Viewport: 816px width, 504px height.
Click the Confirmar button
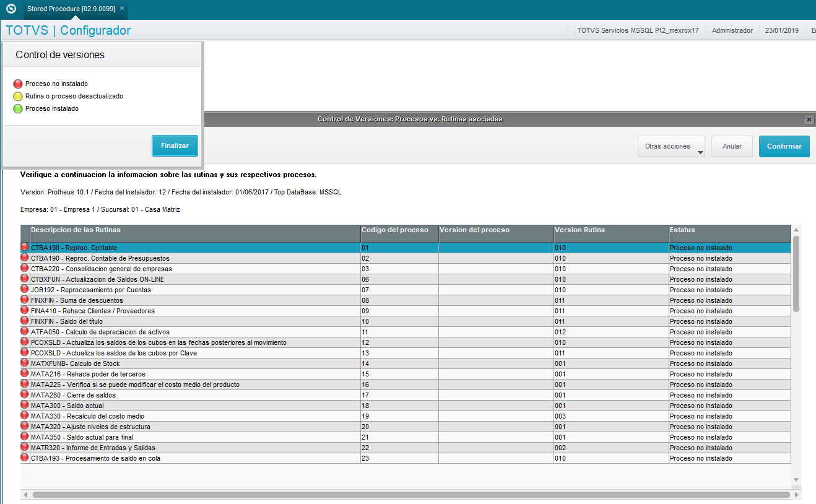(x=784, y=147)
